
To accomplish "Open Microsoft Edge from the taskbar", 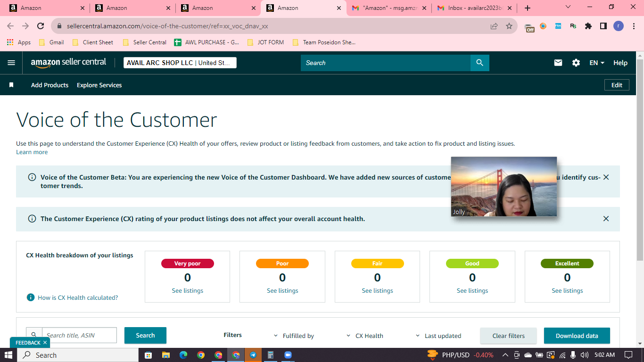I will pyautogui.click(x=183, y=355).
